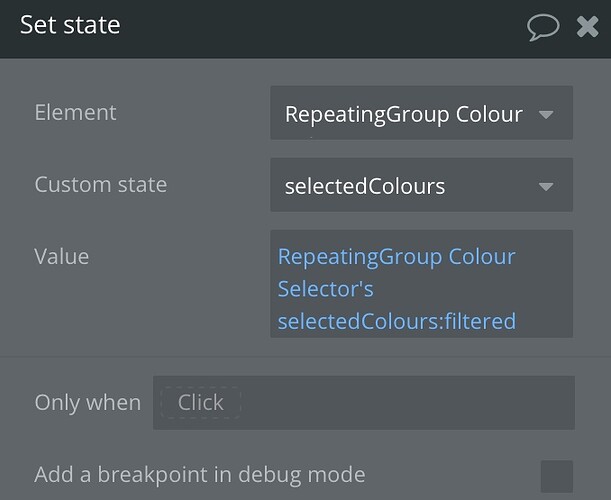Click the 'Only when' label
The image size is (611, 500).
[x=87, y=402]
